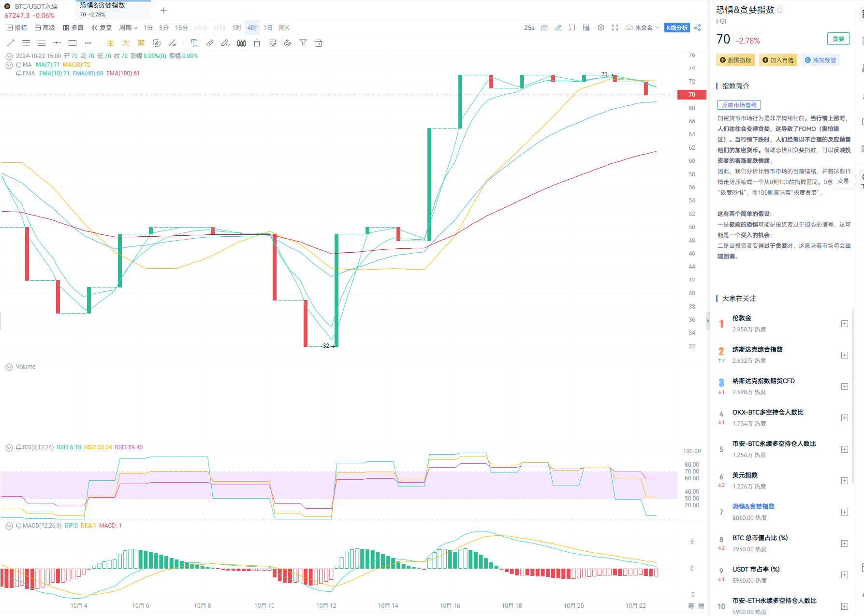Click the note edit icon
864x616 pixels.
(x=272, y=43)
